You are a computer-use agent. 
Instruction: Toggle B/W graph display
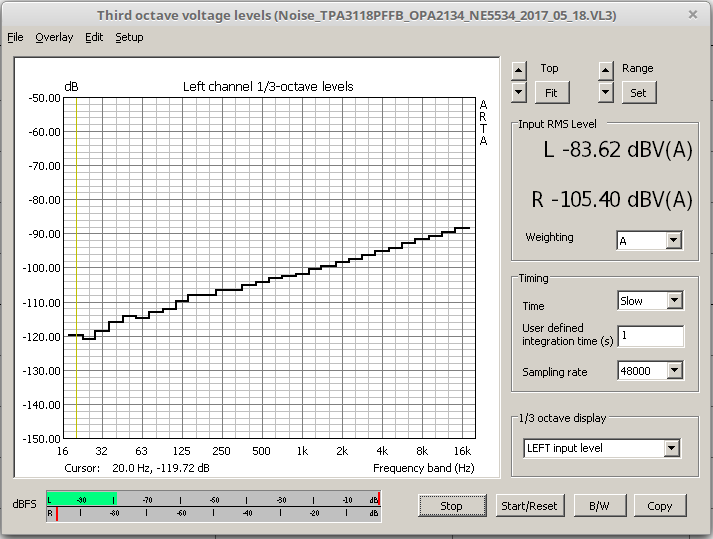coord(599,505)
